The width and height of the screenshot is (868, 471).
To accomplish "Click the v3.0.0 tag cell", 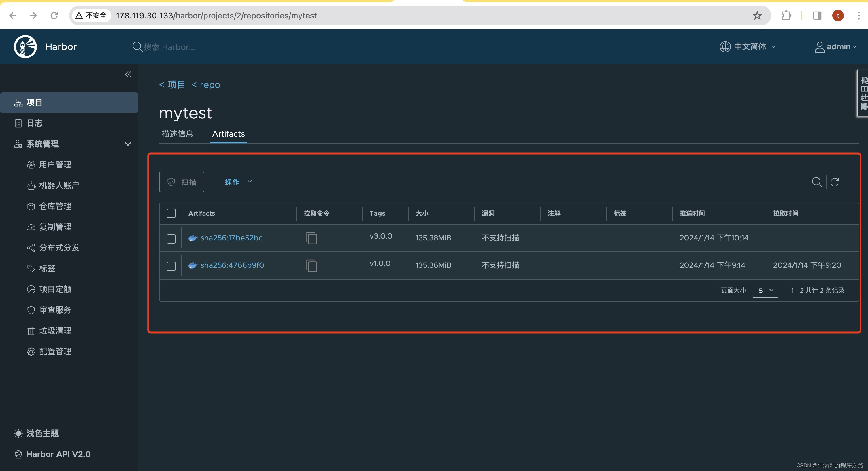I will pos(381,236).
